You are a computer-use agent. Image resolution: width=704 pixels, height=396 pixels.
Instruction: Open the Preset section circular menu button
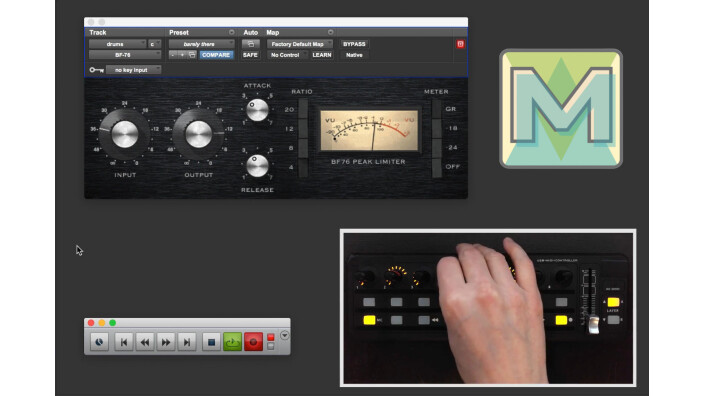[x=232, y=32]
